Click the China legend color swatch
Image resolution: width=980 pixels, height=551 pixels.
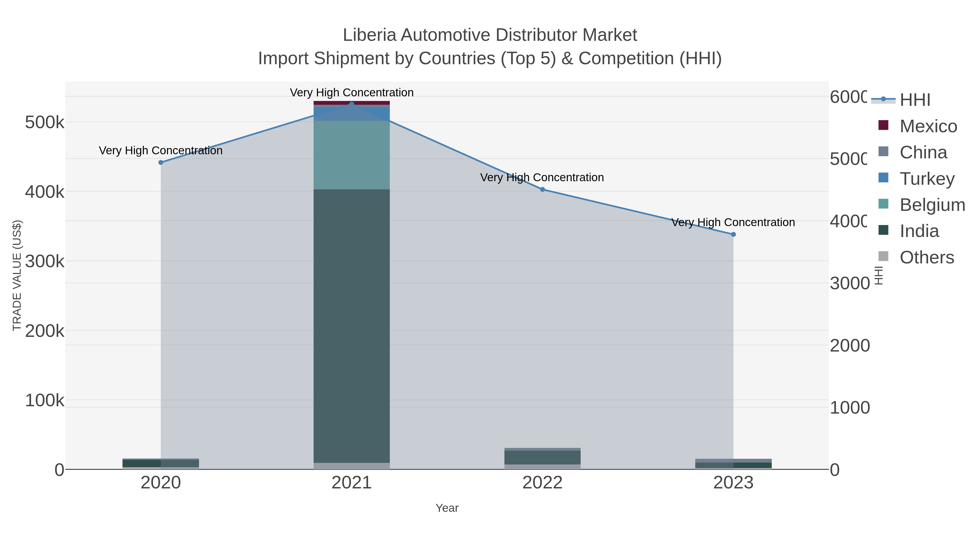pos(883,151)
